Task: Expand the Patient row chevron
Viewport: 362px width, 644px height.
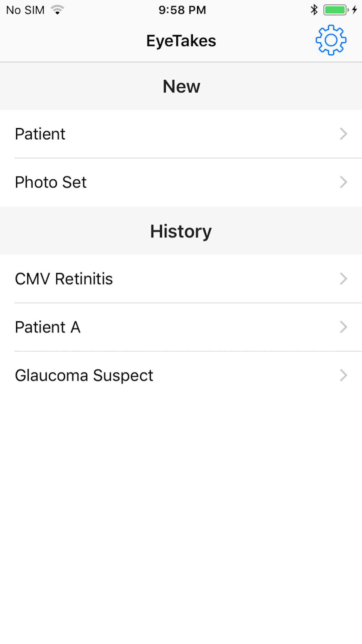Action: 344,134
